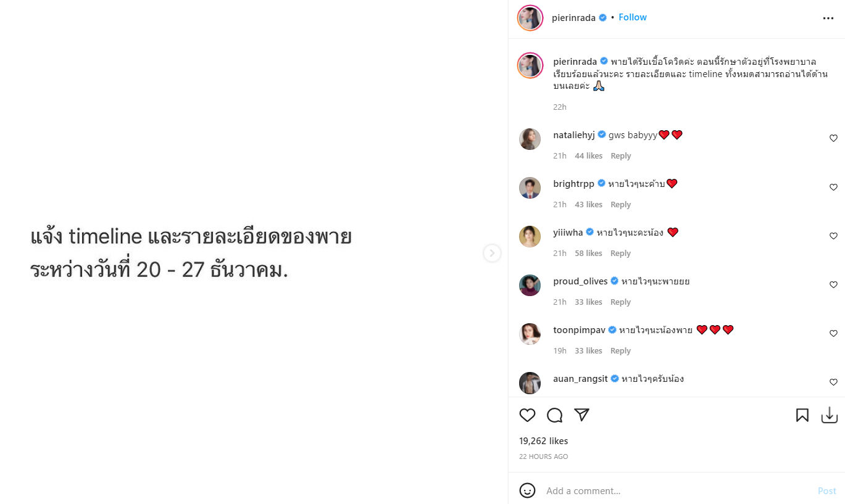Open the comment icon below the post

(554, 415)
